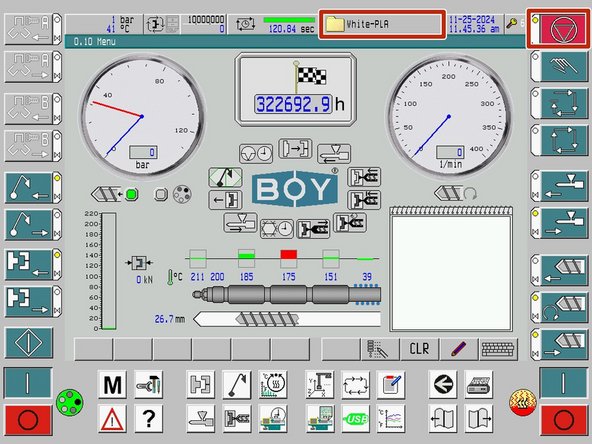Click the left red O power-off button
592x444 pixels.
coord(28,420)
